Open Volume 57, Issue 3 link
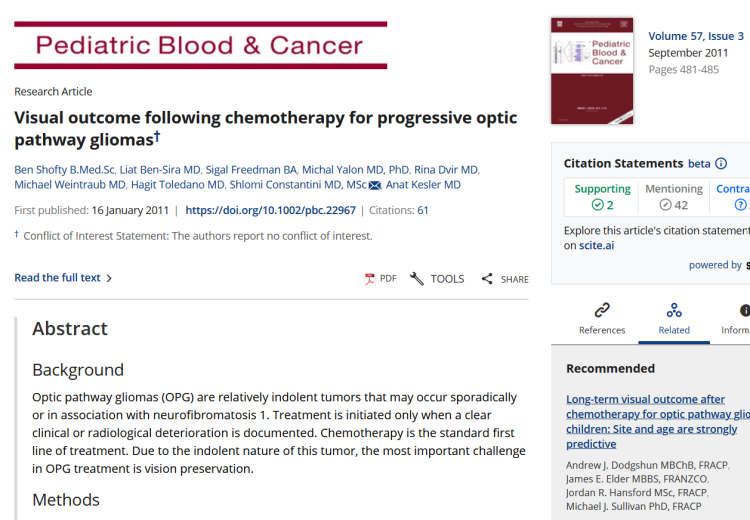The height and width of the screenshot is (520, 750). point(695,36)
